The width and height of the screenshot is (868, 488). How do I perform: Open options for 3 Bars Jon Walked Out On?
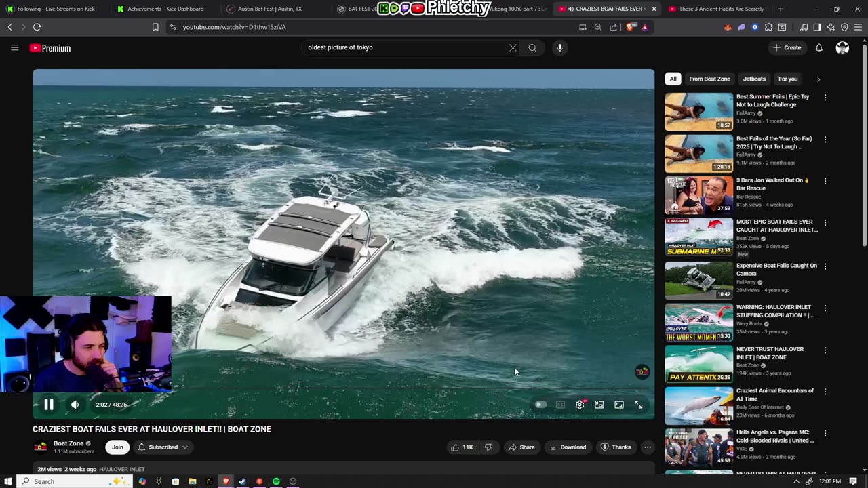(x=825, y=181)
